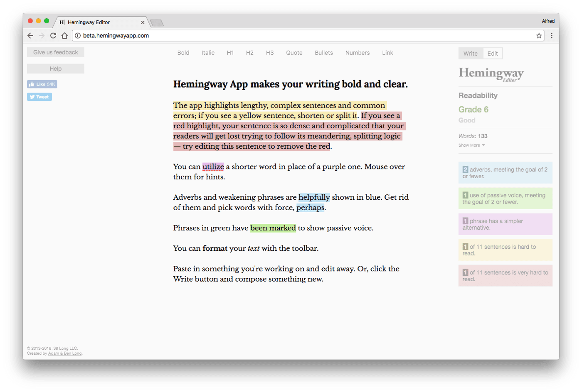The width and height of the screenshot is (582, 392).
Task: Open the browser home page icon
Action: tap(64, 36)
